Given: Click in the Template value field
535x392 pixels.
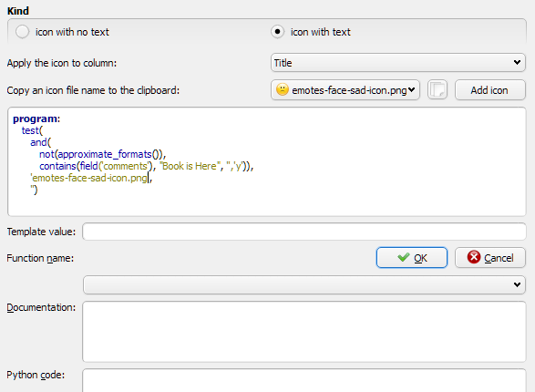Looking at the screenshot, I should coord(304,232).
